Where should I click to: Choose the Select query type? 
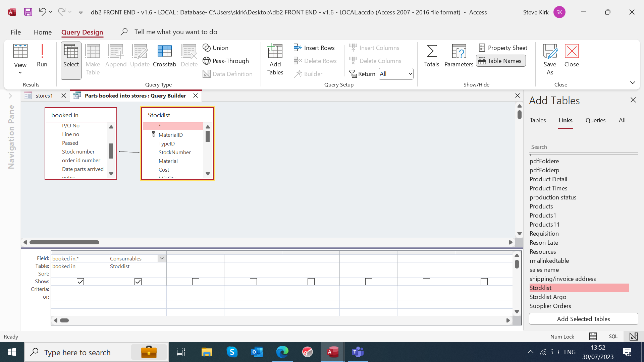coord(71,60)
